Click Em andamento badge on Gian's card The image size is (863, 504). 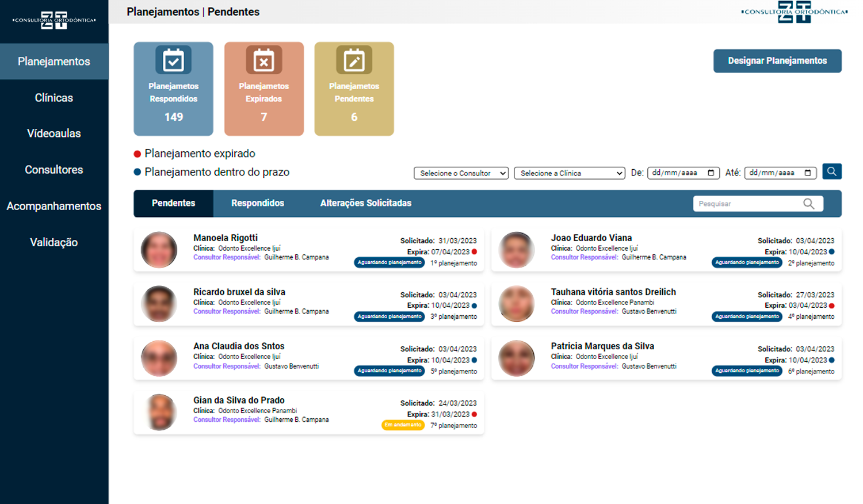[403, 425]
